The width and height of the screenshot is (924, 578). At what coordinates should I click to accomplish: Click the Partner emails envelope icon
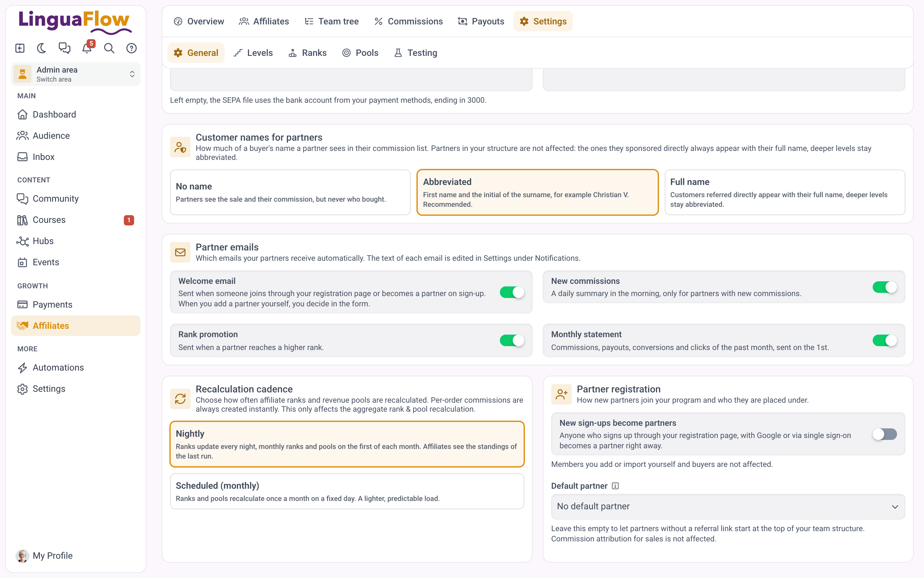[180, 252]
